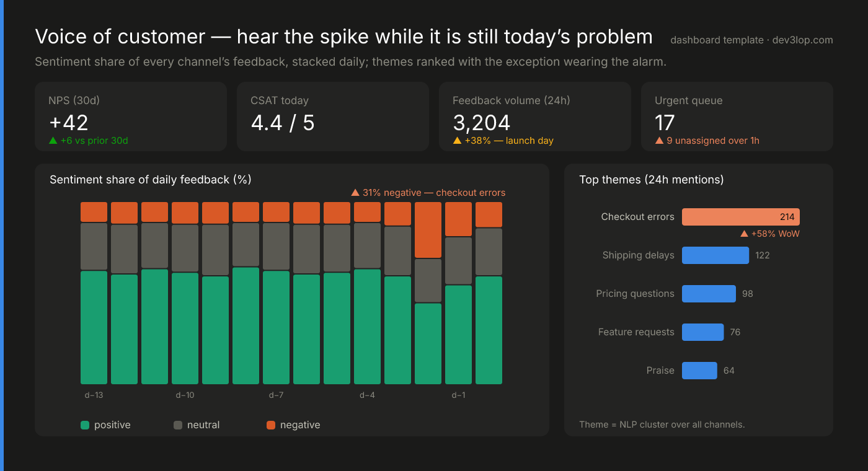Click the +6 vs prior 30d text
The height and width of the screenshot is (471, 868).
94,141
